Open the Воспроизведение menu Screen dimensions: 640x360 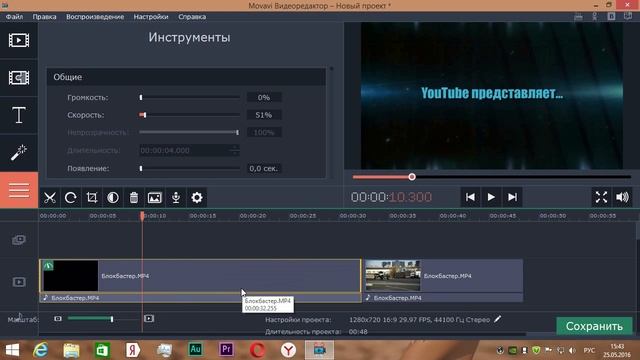pyautogui.click(x=95, y=17)
